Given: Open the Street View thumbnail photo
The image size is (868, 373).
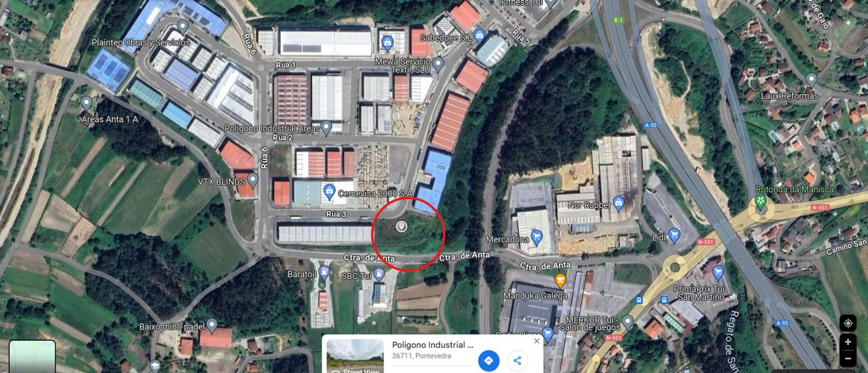Looking at the screenshot, I should pos(355,356).
